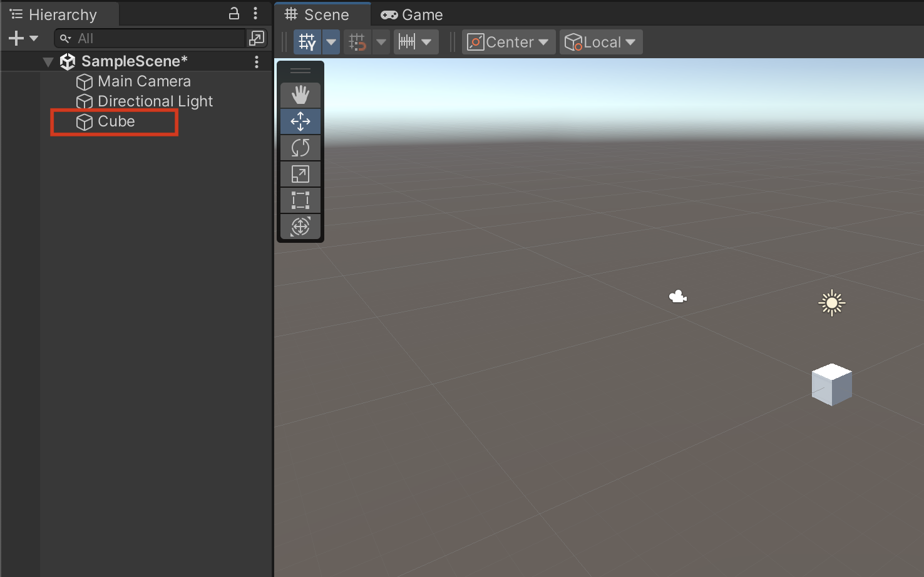Select the Rect tool
Image resolution: width=924 pixels, height=577 pixels.
(300, 200)
